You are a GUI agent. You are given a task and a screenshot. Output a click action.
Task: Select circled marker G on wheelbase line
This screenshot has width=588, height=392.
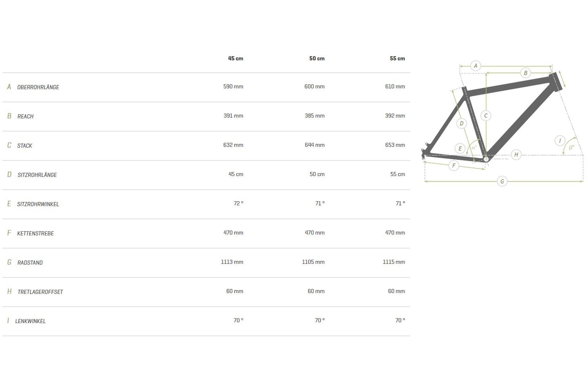coord(502,181)
